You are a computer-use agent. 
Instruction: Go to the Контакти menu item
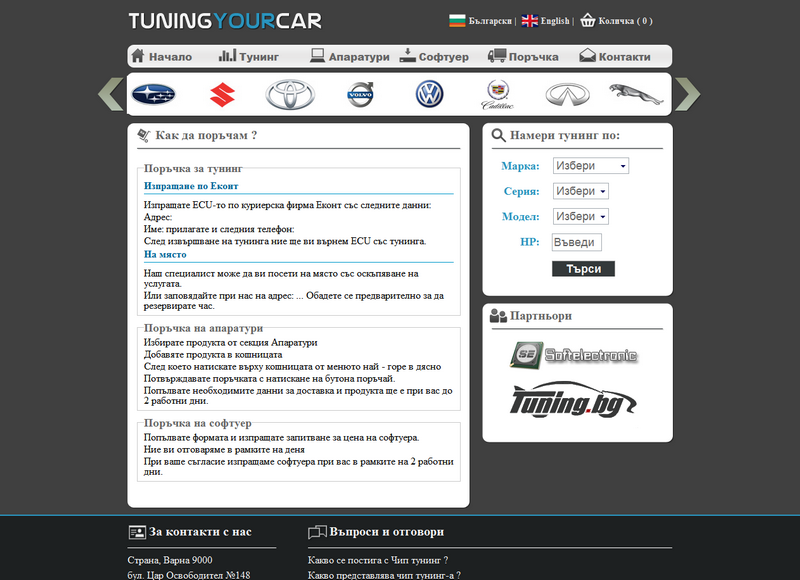click(624, 57)
